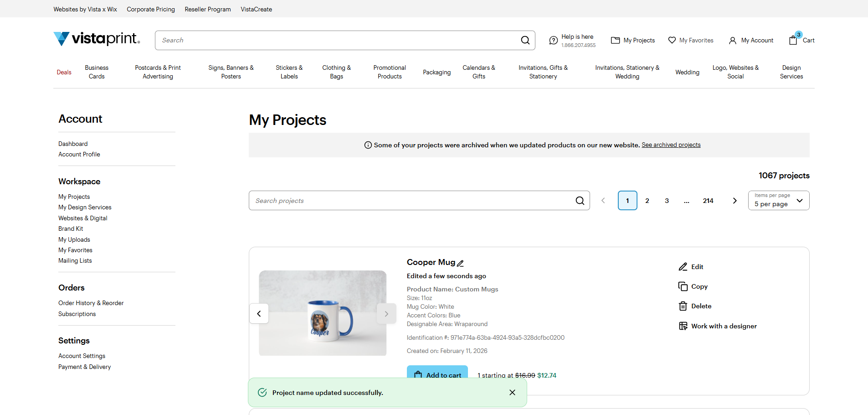The height and width of the screenshot is (415, 868).
Task: Click the Edit pencil icon for Cooper Mug
Action: tap(683, 267)
